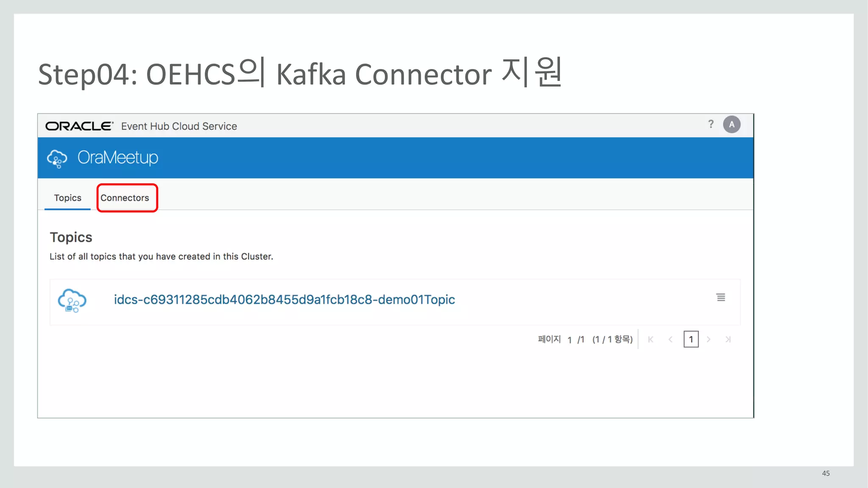The height and width of the screenshot is (488, 868).
Task: Click the Topics section heading
Action: (x=71, y=237)
